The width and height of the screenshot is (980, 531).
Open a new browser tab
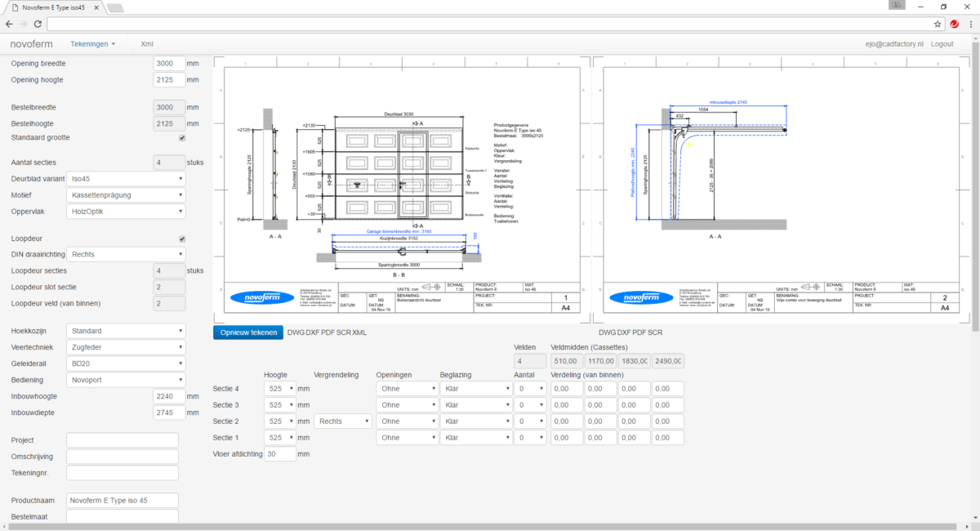(115, 7)
